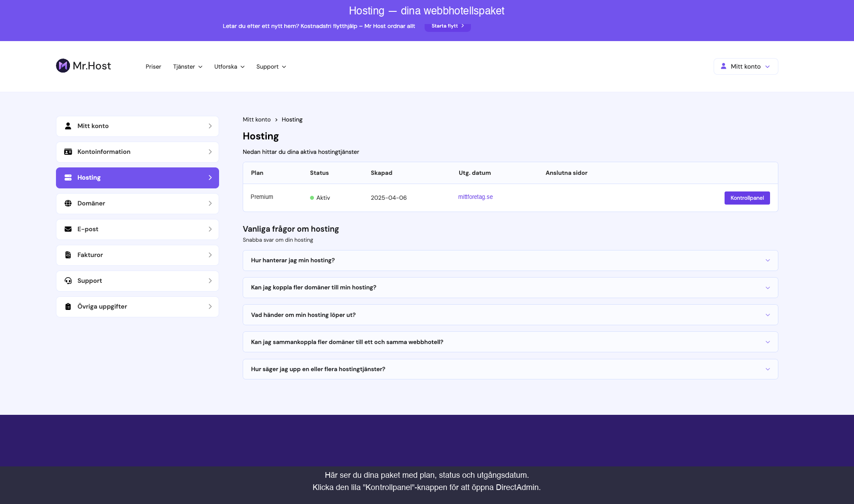Click the ID card icon for Kontoinformation

68,152
